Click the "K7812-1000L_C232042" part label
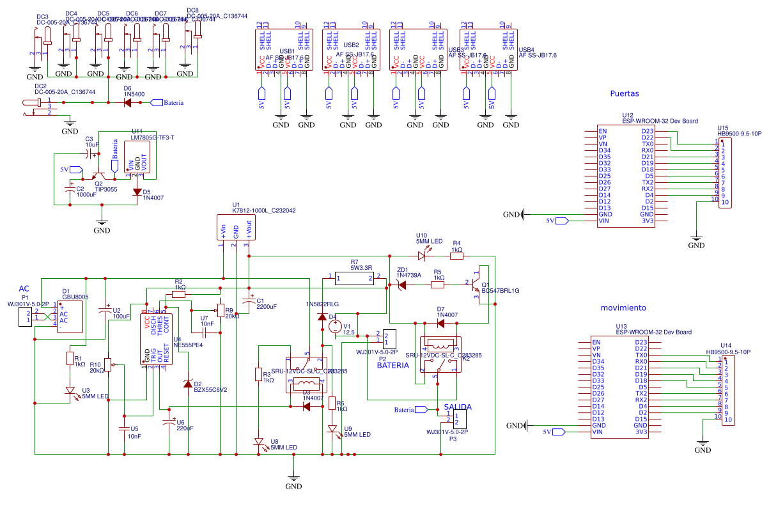Viewport: 769px width, 532px height. point(264,210)
